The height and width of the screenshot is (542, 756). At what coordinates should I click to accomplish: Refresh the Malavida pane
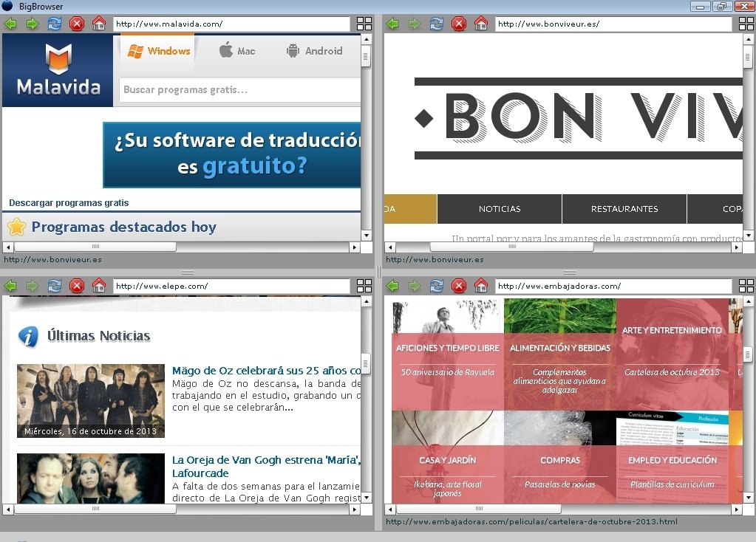pos(55,24)
